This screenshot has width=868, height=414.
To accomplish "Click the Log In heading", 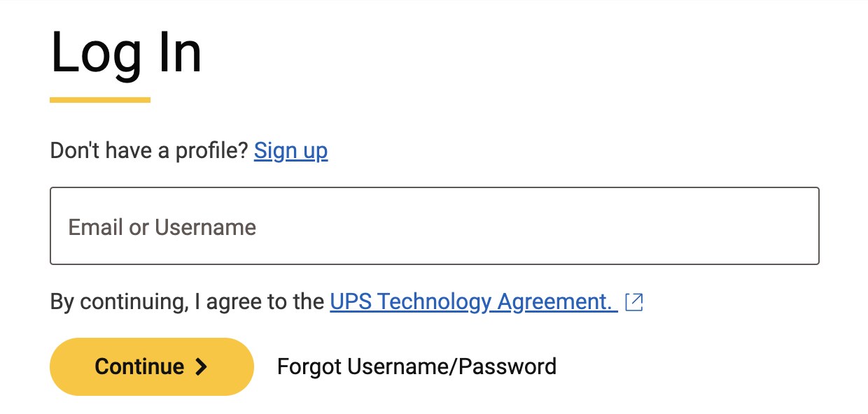I will pos(126,53).
